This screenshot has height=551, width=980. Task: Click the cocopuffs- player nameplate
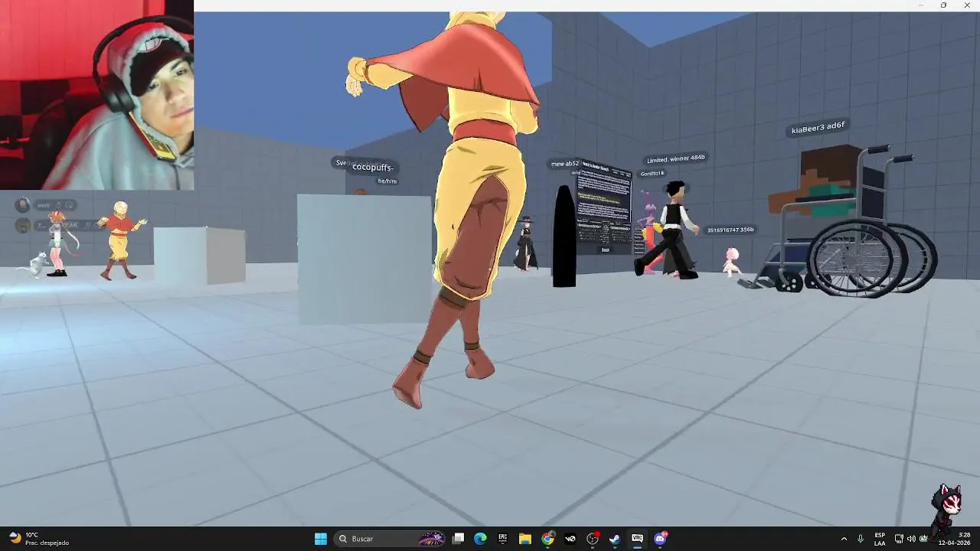pos(373,167)
